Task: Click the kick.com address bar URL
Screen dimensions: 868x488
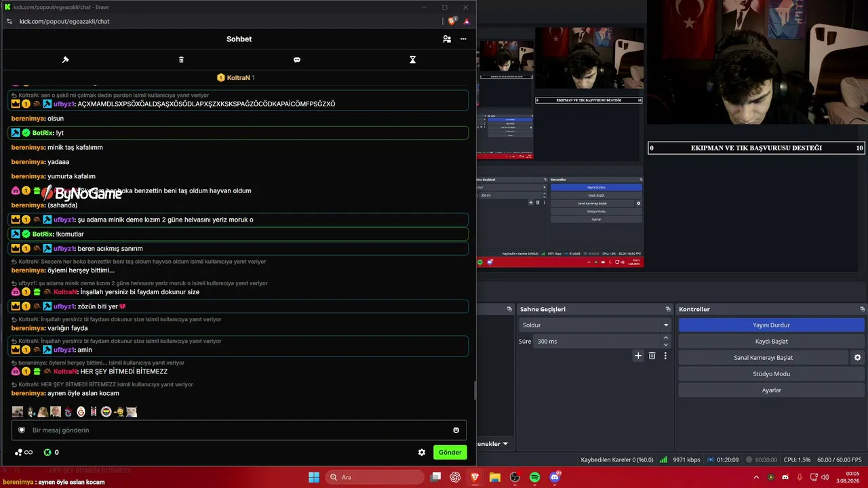Action: [x=64, y=21]
